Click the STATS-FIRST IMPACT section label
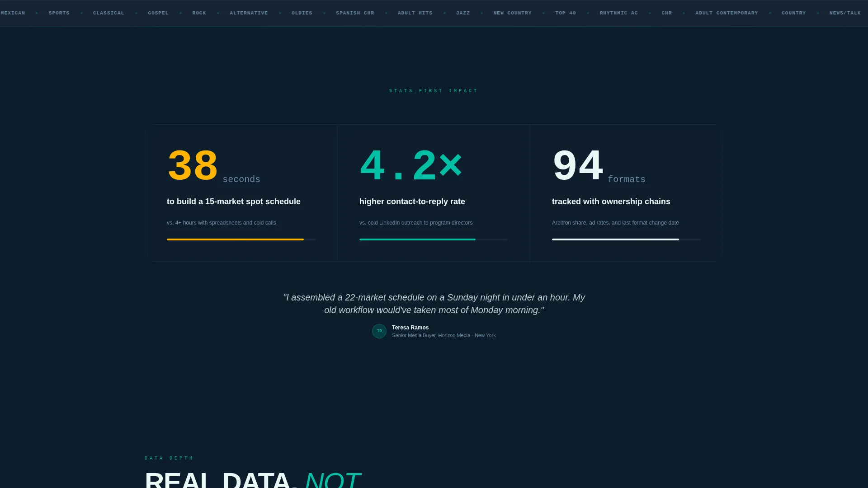This screenshot has height=488, width=868. tap(434, 91)
